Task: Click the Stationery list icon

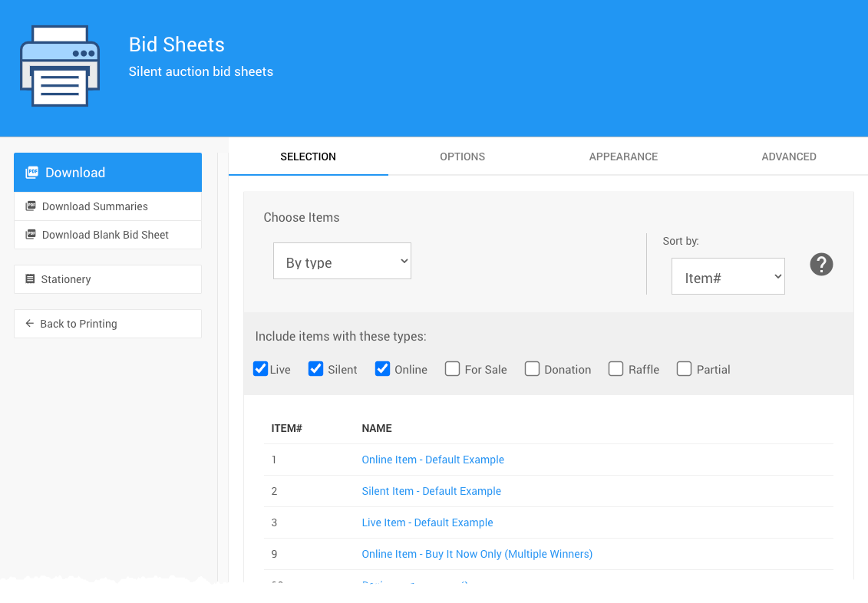Action: tap(30, 279)
